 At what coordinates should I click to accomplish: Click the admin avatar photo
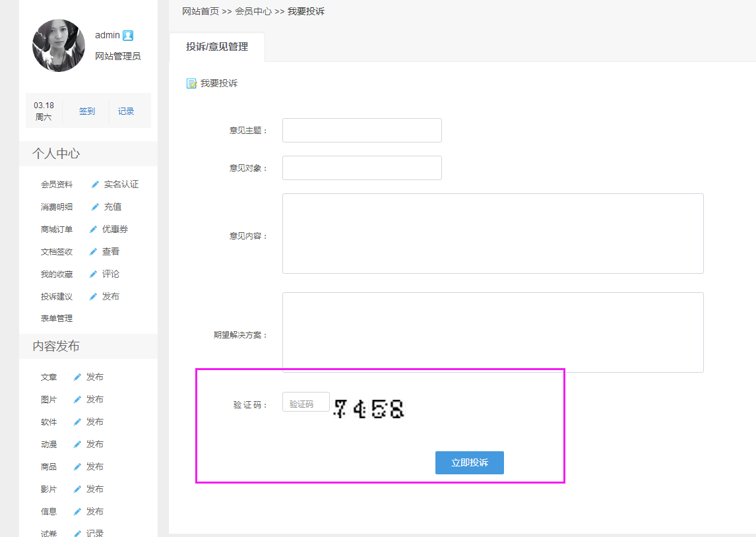click(x=58, y=46)
